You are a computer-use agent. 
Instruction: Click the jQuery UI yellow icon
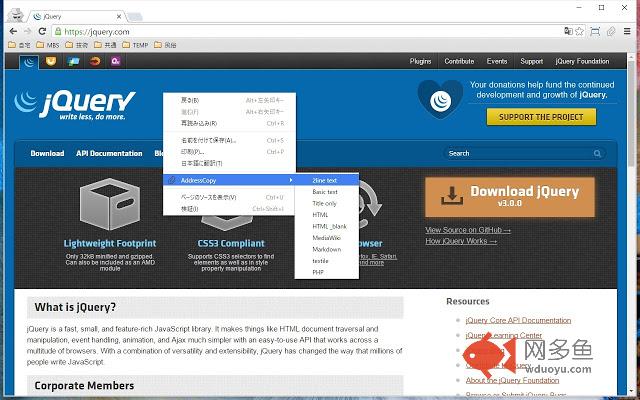pos(51,61)
